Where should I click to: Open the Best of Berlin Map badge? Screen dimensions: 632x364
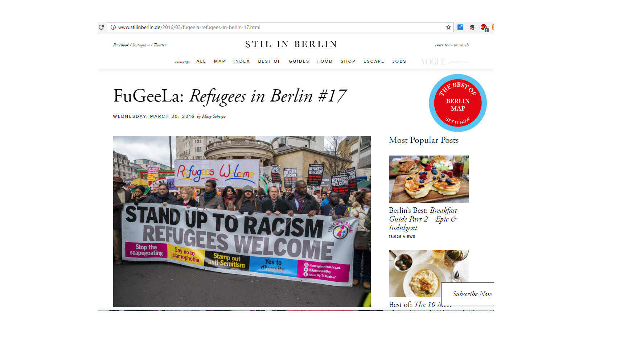pos(458,103)
